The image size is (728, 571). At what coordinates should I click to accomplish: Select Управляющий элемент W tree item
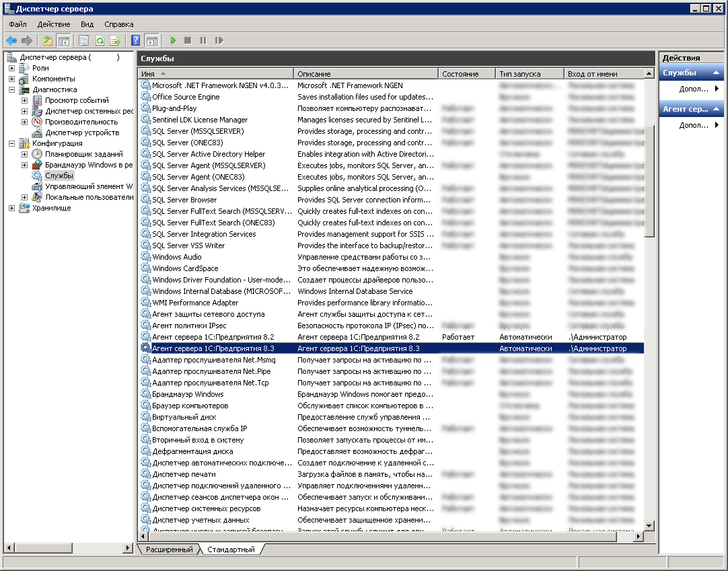pos(88,186)
